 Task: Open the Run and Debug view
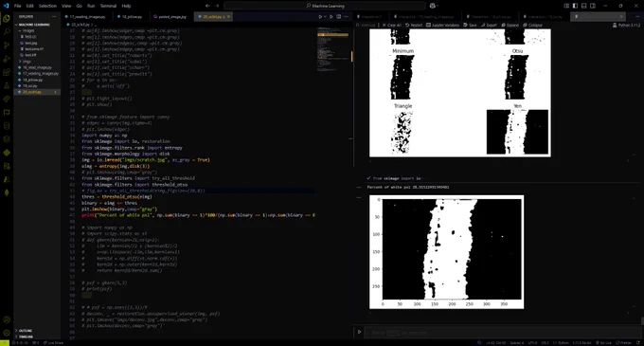click(7, 59)
